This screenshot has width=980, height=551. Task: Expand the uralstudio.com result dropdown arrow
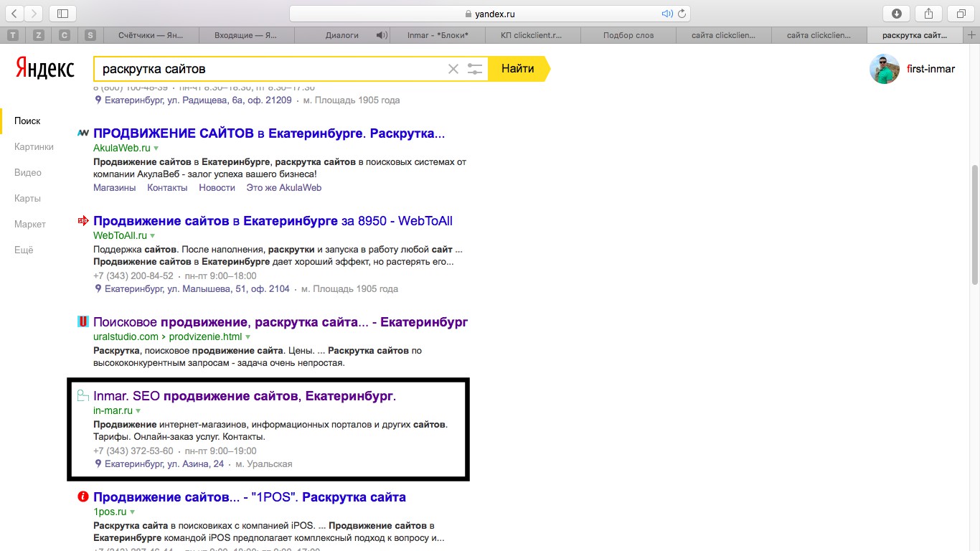coord(248,337)
